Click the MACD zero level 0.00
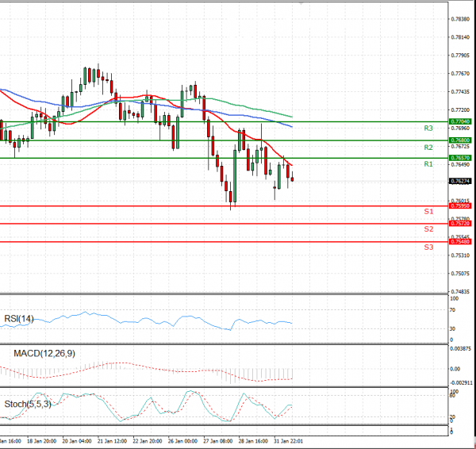This screenshot has height=449, width=476. tap(455, 369)
